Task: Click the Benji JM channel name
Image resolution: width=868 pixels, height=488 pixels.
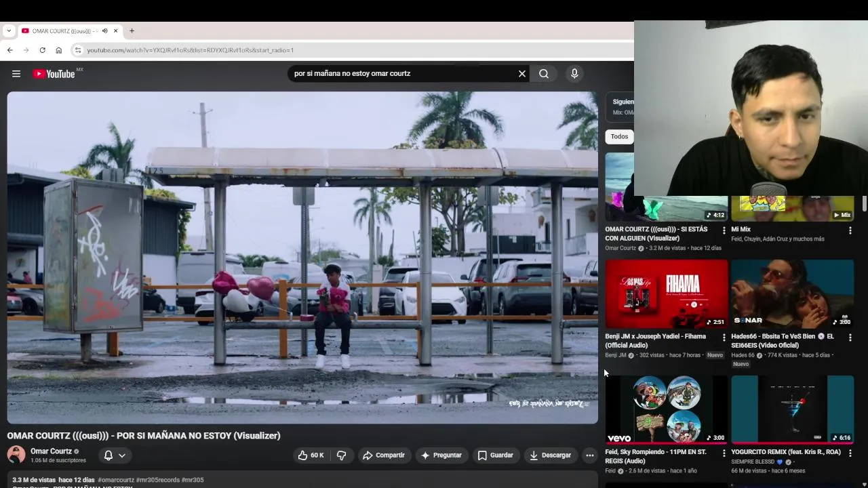Action: click(616, 355)
